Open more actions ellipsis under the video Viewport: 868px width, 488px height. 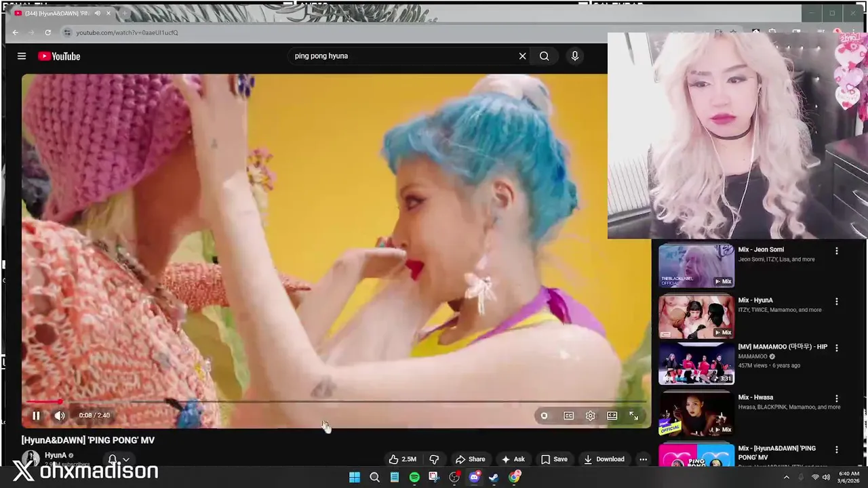643,459
